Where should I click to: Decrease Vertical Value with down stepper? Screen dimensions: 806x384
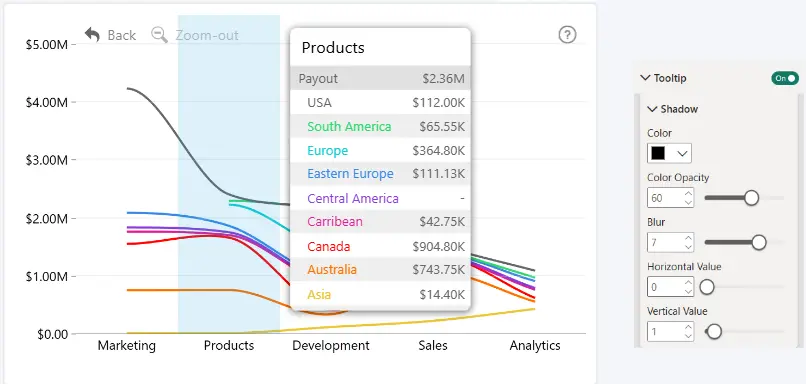(688, 336)
